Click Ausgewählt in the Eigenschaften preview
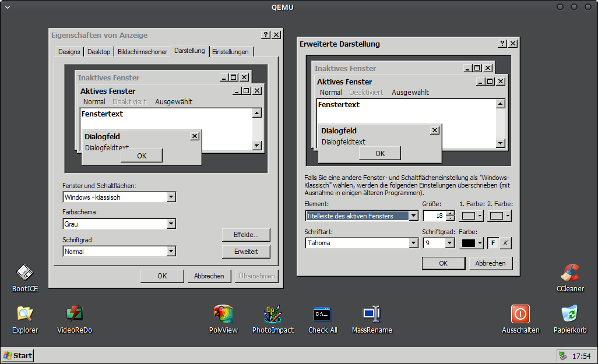 click(174, 102)
